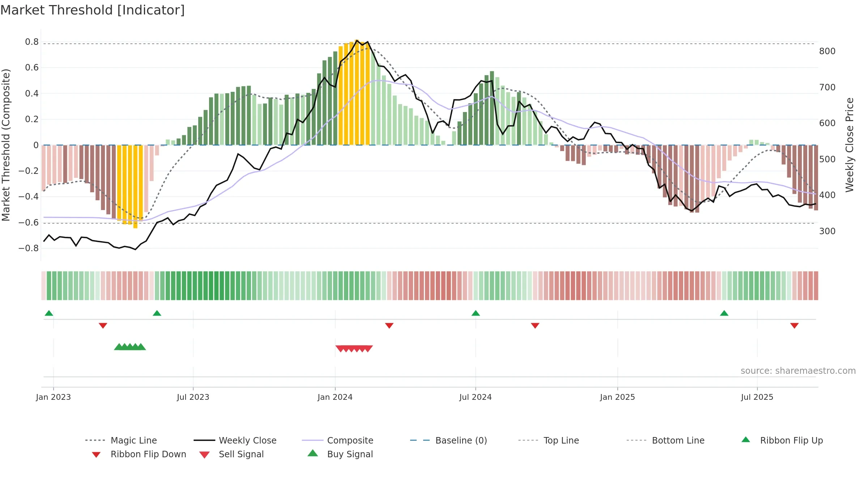Screen dimensions: 868x488
Task: Click the Ribbon Flip Down marker after Jan 2024
Action: pos(389,326)
